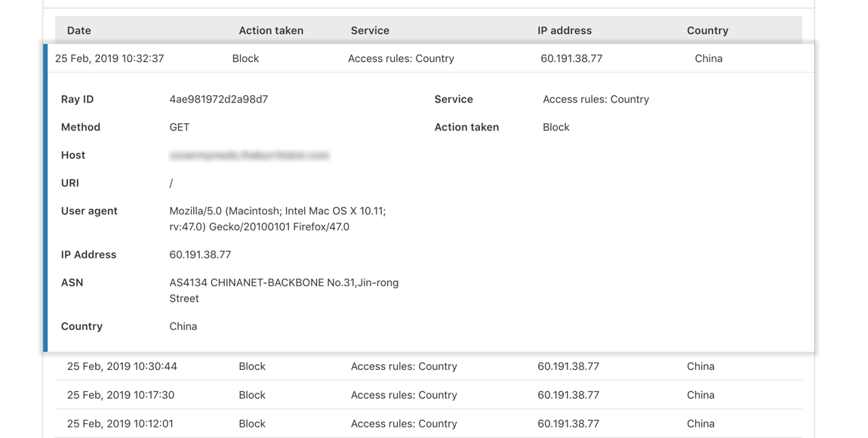868x438 pixels.
Task: Click the Date column header
Action: 78,31
